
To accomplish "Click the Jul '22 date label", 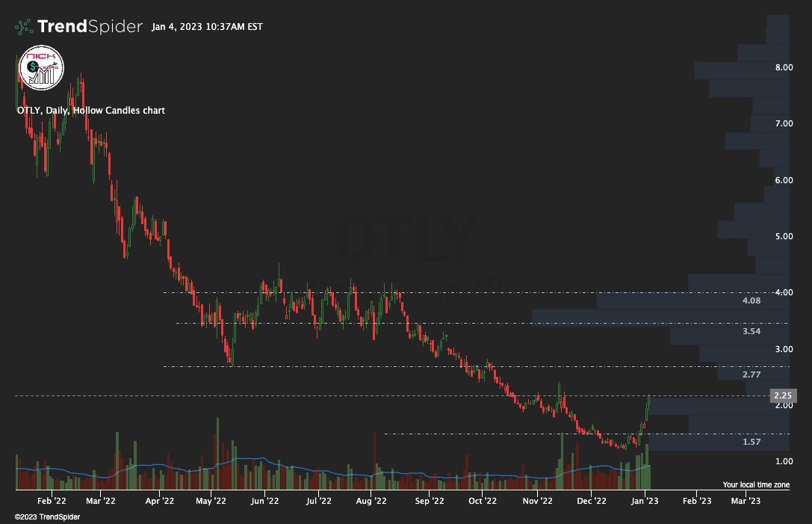I will tap(318, 501).
